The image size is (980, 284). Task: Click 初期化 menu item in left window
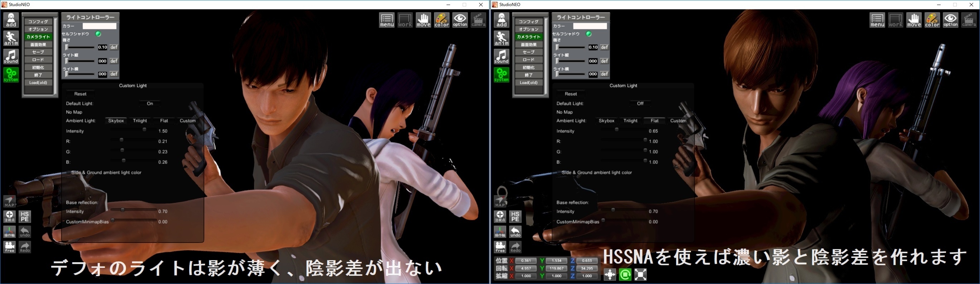[x=38, y=67]
